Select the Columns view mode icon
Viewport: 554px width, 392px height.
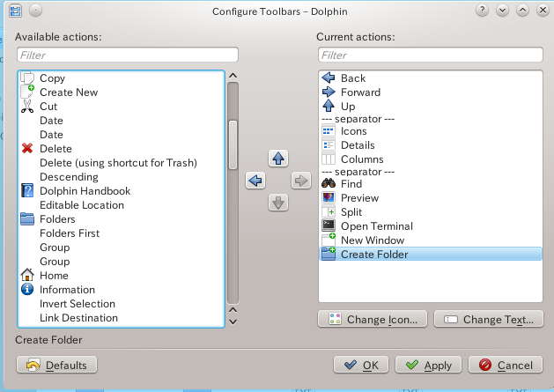[x=329, y=159]
